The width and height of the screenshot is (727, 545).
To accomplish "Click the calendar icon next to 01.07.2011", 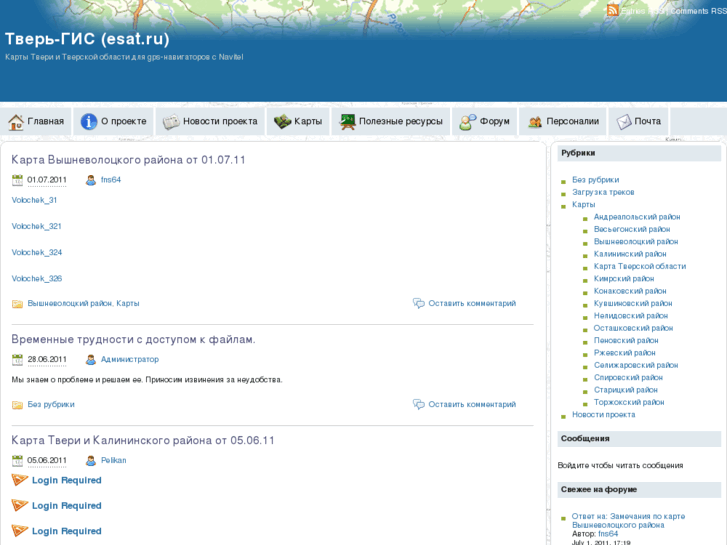I will [x=17, y=180].
